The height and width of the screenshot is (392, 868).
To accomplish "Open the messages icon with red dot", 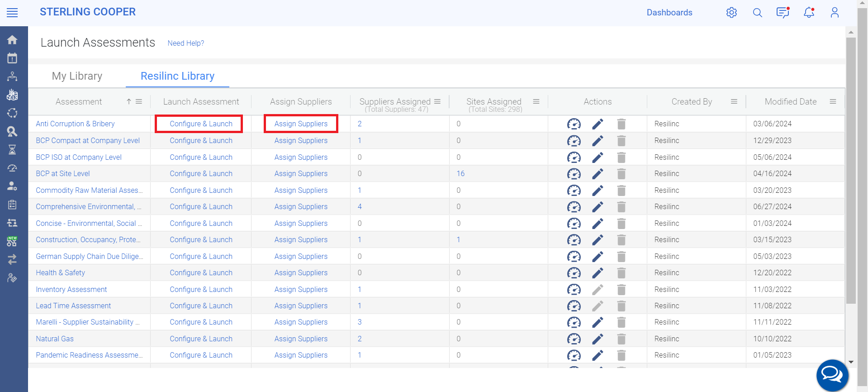I will 783,12.
